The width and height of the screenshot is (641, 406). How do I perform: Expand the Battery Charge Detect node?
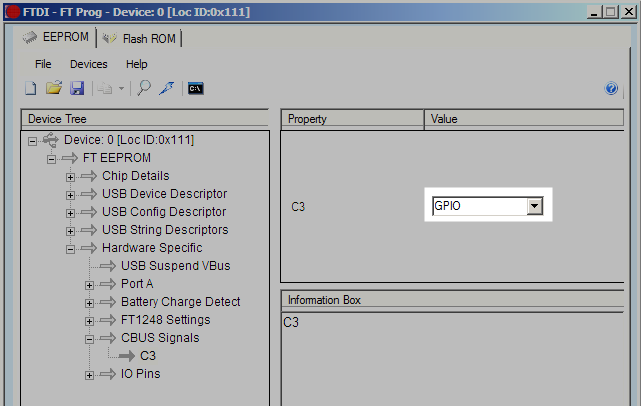point(89,303)
